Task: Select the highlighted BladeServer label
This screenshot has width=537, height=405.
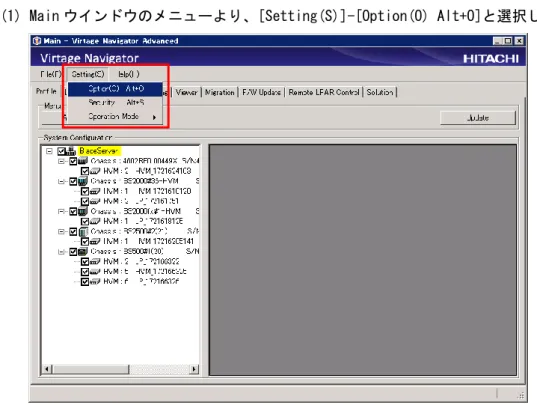Action: pos(99,151)
